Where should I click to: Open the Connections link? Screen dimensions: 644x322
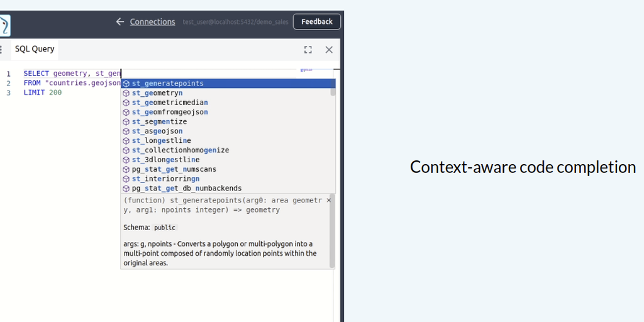click(x=152, y=22)
